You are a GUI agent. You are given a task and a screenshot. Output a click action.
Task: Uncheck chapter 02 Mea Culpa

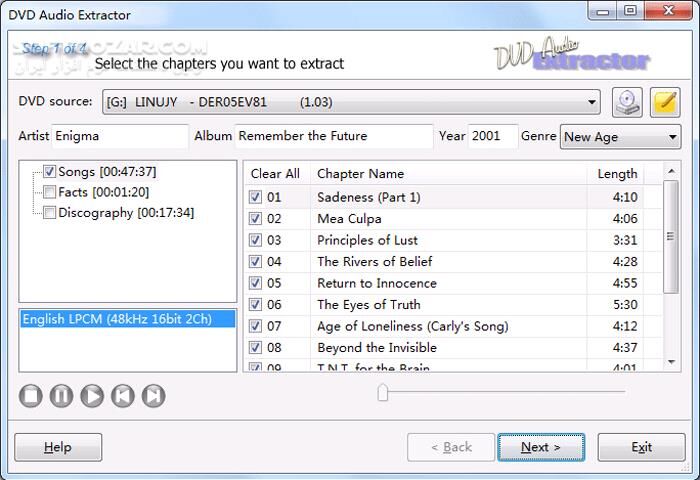click(255, 218)
